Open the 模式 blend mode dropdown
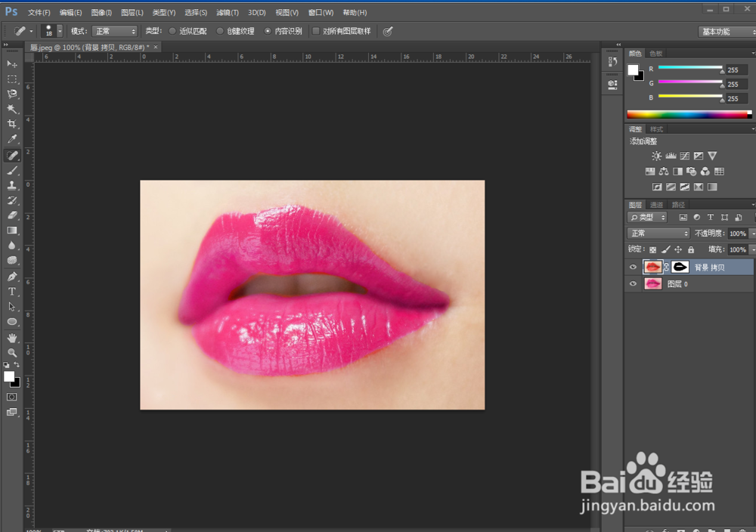Image resolution: width=756 pixels, height=532 pixels. [115, 31]
